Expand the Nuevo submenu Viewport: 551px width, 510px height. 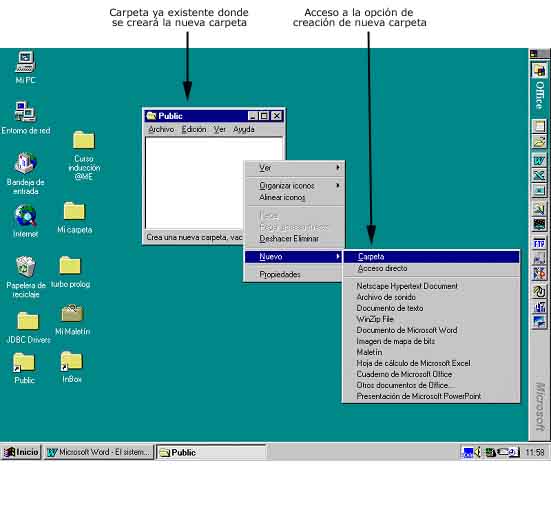coord(293,257)
